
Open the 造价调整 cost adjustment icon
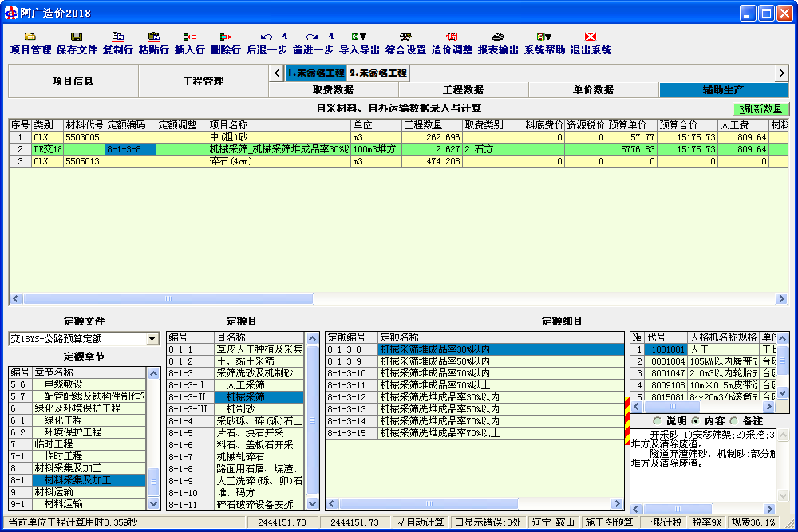(x=452, y=37)
